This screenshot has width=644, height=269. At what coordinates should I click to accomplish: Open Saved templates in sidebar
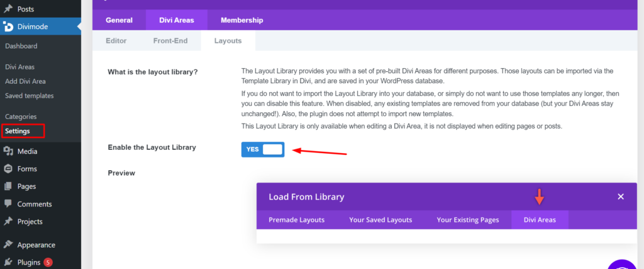click(x=30, y=96)
